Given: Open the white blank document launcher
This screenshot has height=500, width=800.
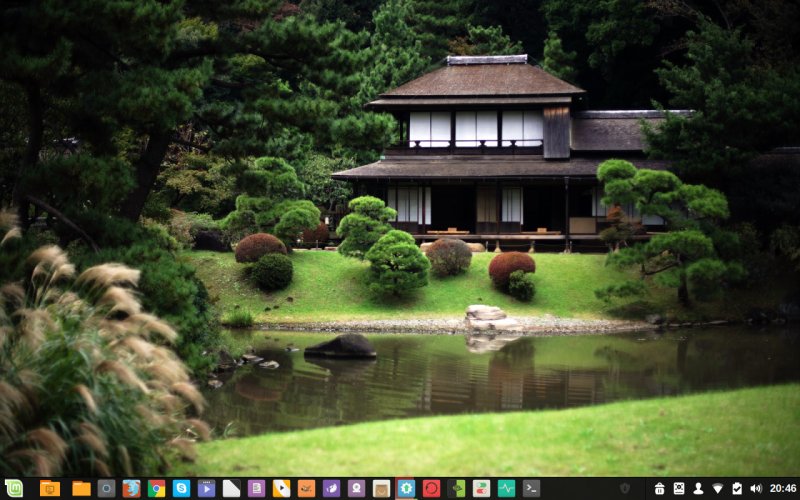Looking at the screenshot, I should click(231, 488).
